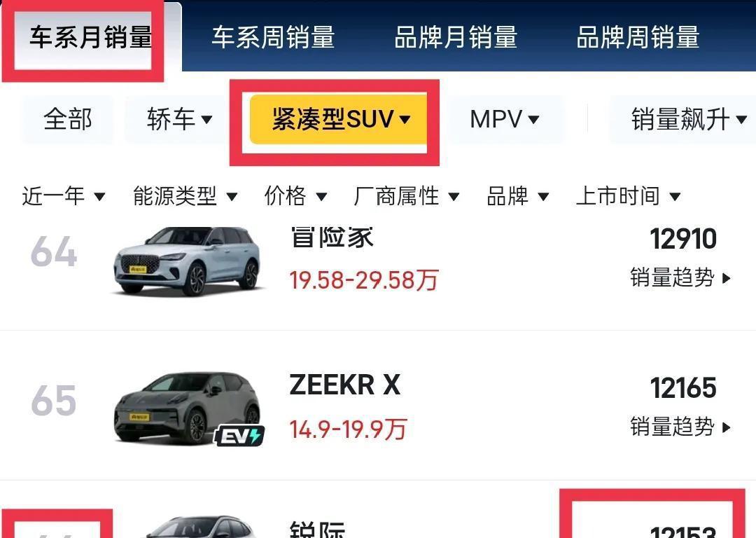Expand the 厂商属性 filter

coord(406,196)
